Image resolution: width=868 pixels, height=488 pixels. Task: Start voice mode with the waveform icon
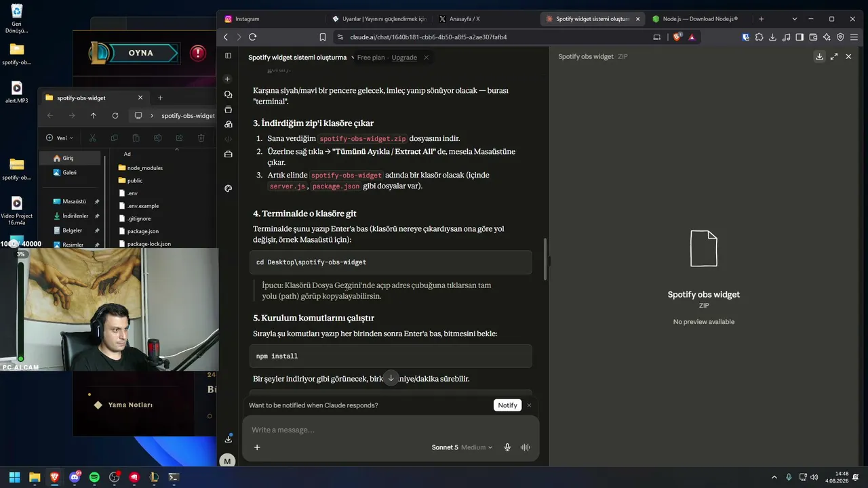coord(525,447)
